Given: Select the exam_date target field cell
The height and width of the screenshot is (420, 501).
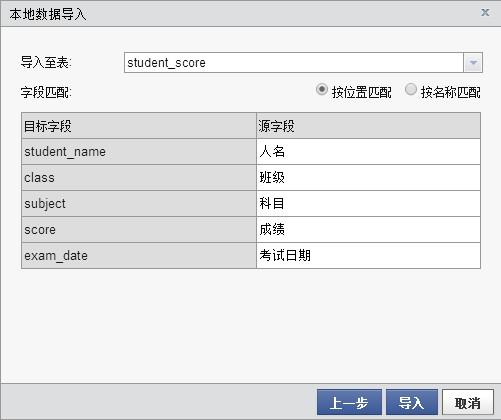Looking at the screenshot, I should point(139,256).
